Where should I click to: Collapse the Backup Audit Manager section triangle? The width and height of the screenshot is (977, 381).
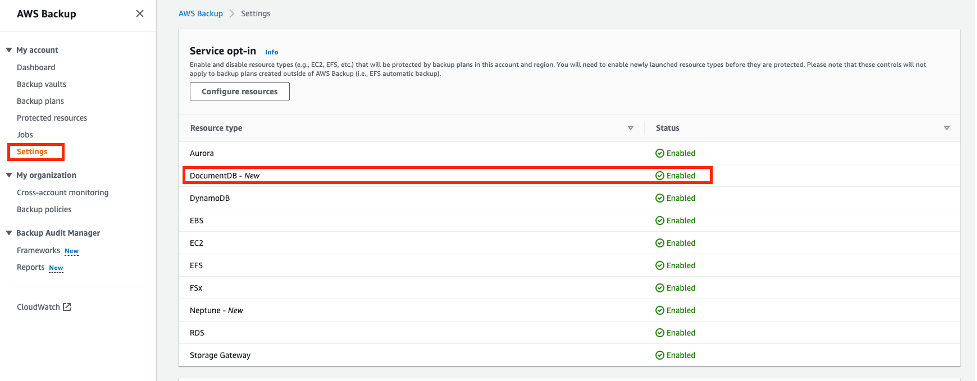pyautogui.click(x=9, y=233)
